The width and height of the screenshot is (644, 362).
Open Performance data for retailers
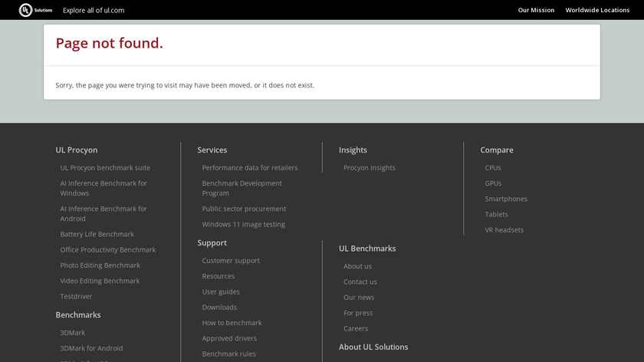coord(249,168)
